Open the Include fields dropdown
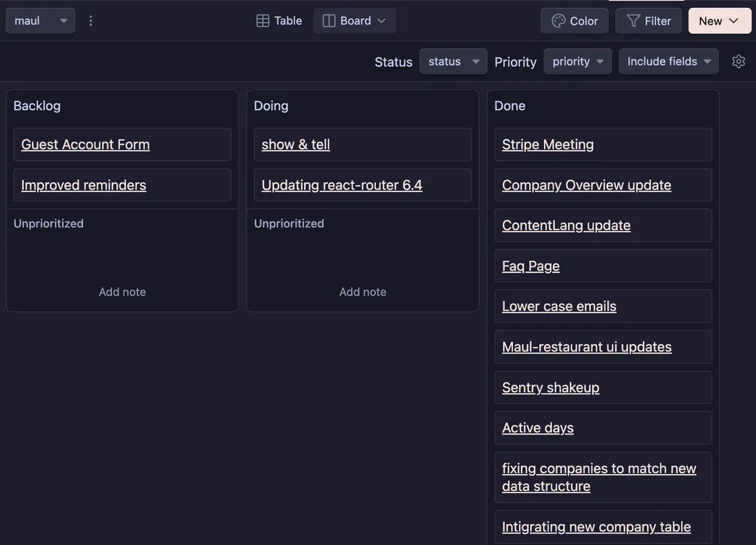756x545 pixels. point(668,62)
